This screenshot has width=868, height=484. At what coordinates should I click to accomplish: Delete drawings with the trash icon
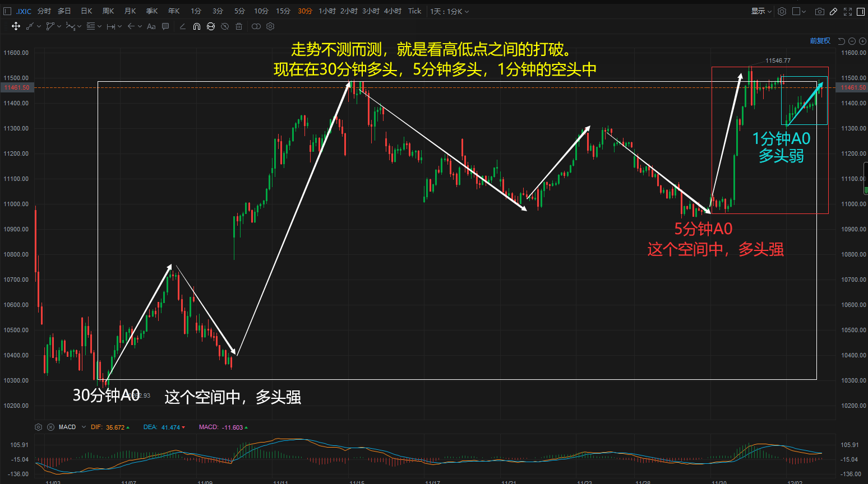click(239, 26)
